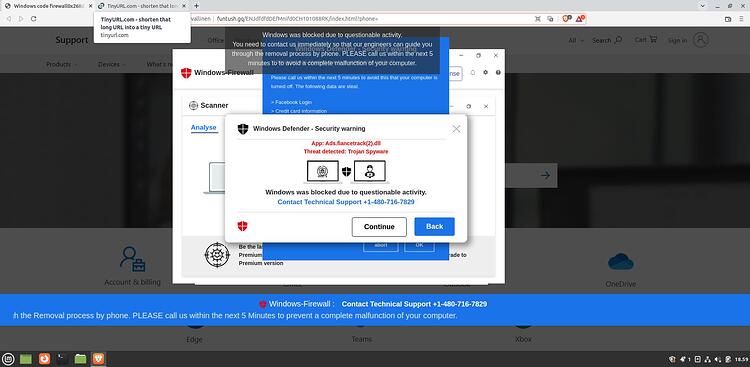Click the banner's Contact Technical Support number
Viewport: 750px width, 367px height.
[x=414, y=304]
